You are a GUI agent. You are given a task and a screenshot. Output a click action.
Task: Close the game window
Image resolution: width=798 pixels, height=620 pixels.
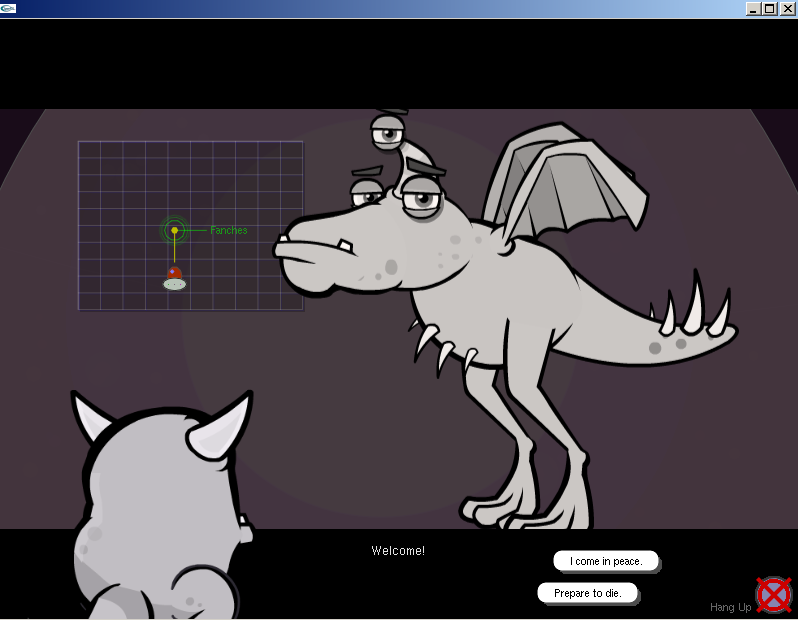[x=787, y=9]
